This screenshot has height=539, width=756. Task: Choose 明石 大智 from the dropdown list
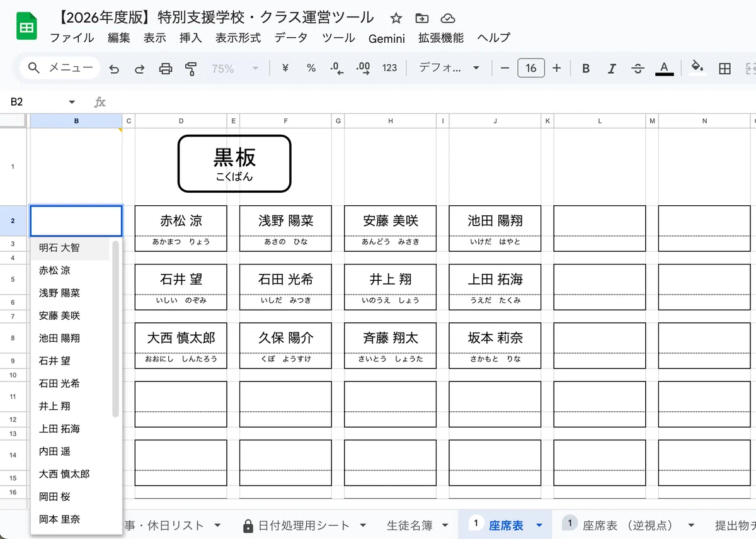coord(70,248)
